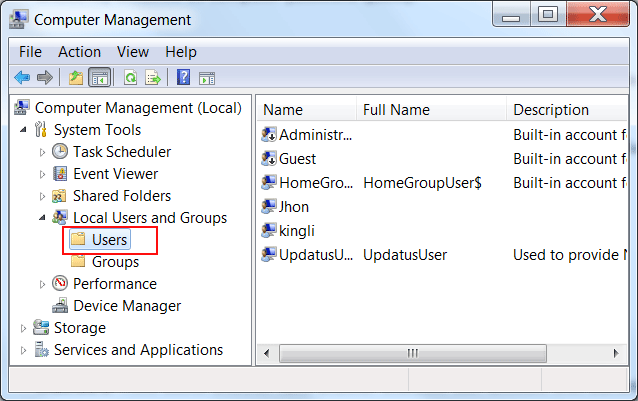Minimize the Computer Management window

pyautogui.click(x=511, y=15)
